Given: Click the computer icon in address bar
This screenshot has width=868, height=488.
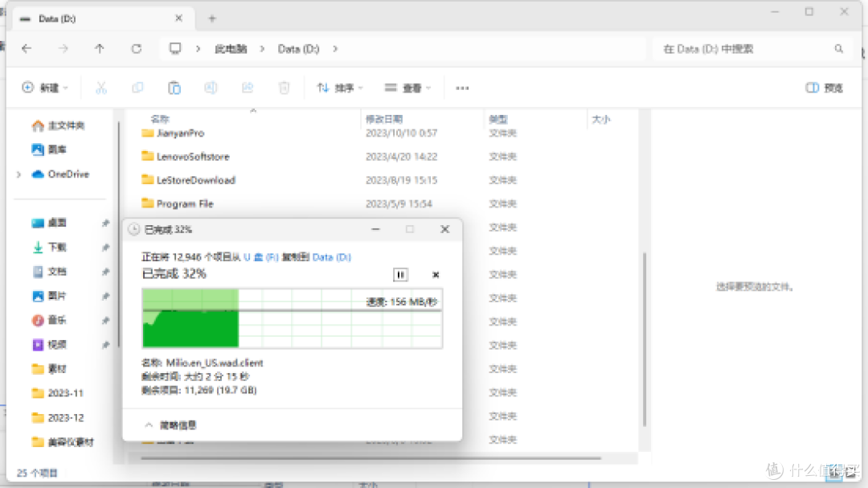Looking at the screenshot, I should click(175, 49).
